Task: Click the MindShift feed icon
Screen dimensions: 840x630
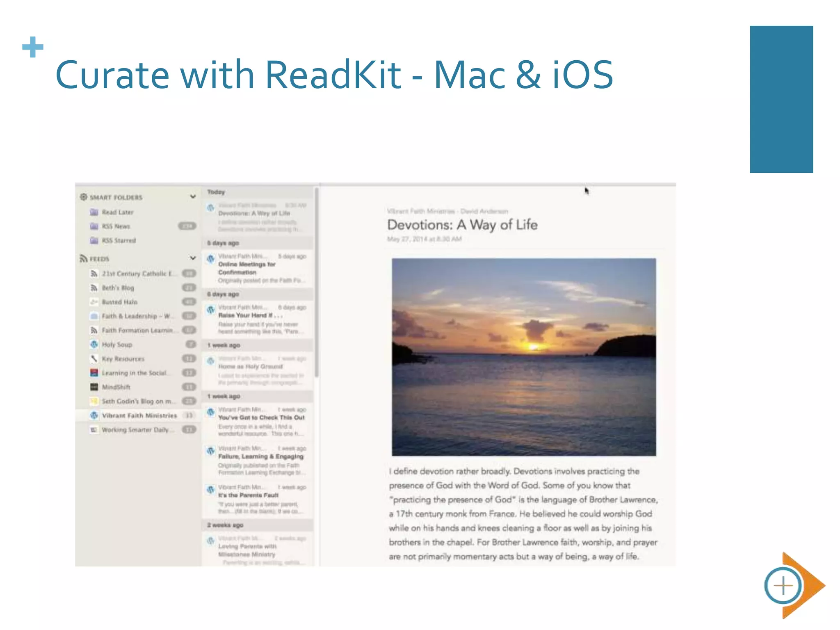Action: 94,387
